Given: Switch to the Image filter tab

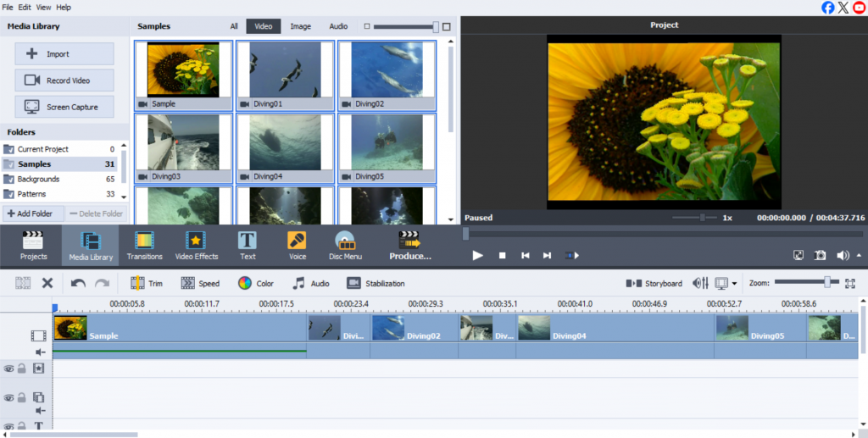Looking at the screenshot, I should pos(300,26).
